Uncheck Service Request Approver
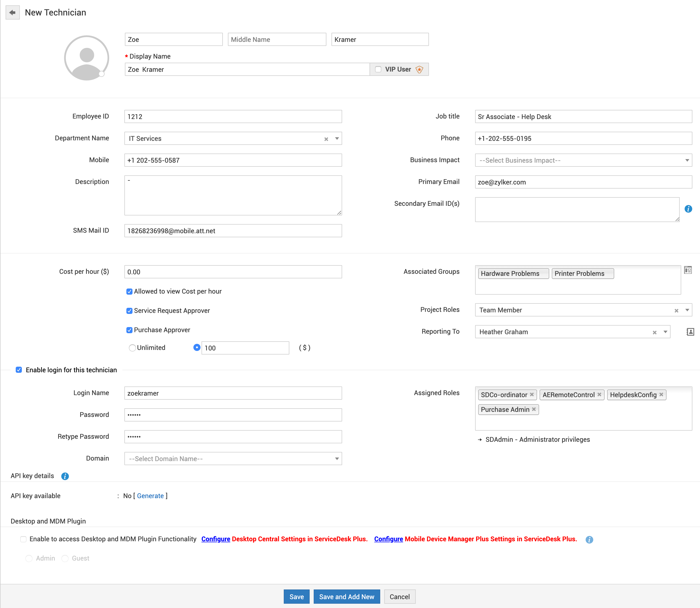This screenshot has height=608, width=700. (129, 311)
